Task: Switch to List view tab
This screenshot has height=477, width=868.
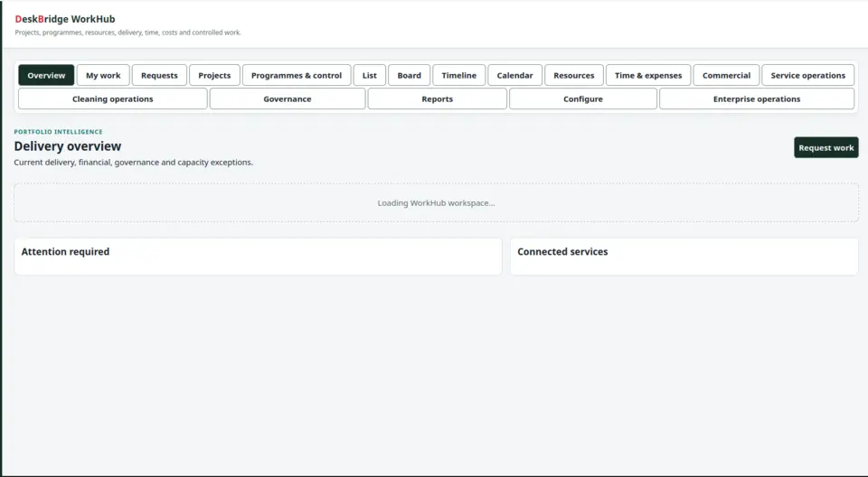Action: click(x=369, y=75)
